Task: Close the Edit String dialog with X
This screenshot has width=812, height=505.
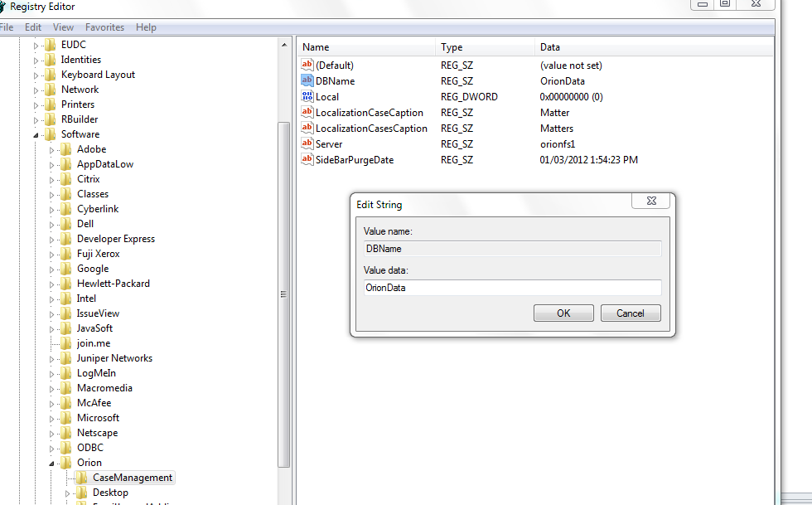Action: 651,201
